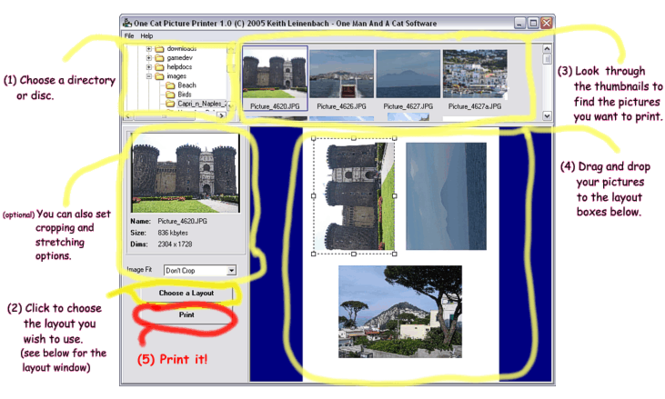Click the Size value 836 kbytes
The image size is (665, 399).
pos(173,232)
